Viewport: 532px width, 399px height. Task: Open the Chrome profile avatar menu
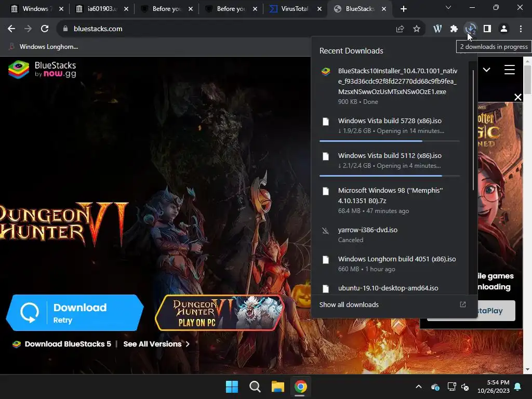(x=504, y=29)
